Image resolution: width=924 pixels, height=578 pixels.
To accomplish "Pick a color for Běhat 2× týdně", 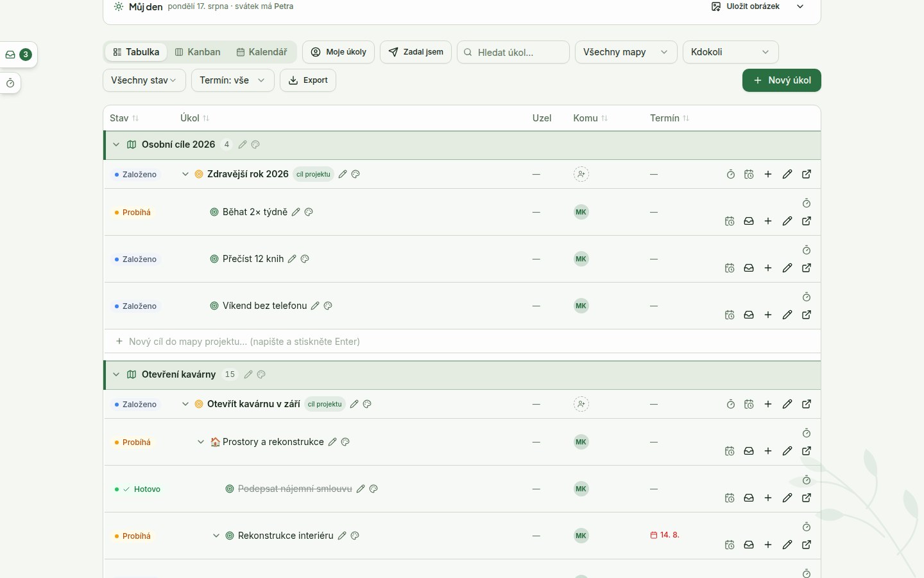I will pos(309,212).
